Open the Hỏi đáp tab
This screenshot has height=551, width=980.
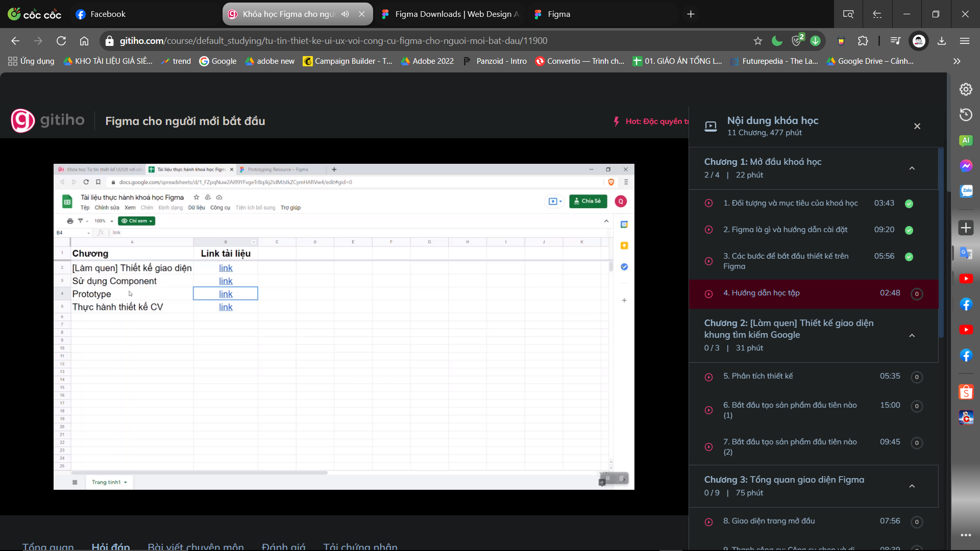click(x=111, y=546)
